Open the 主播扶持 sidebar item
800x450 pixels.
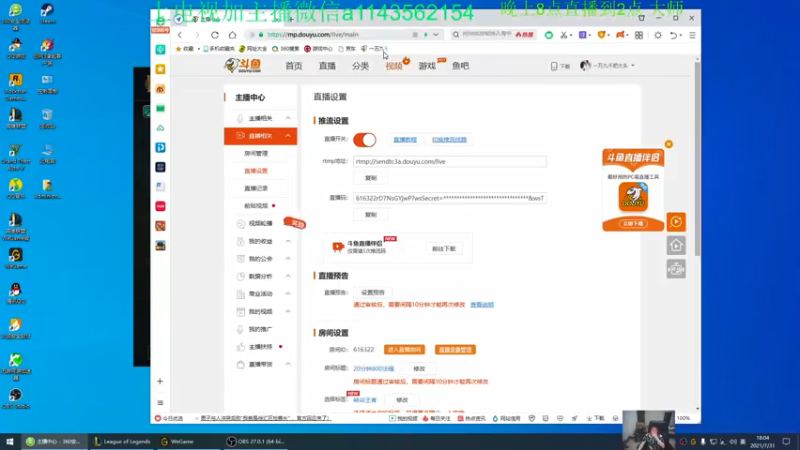point(260,347)
